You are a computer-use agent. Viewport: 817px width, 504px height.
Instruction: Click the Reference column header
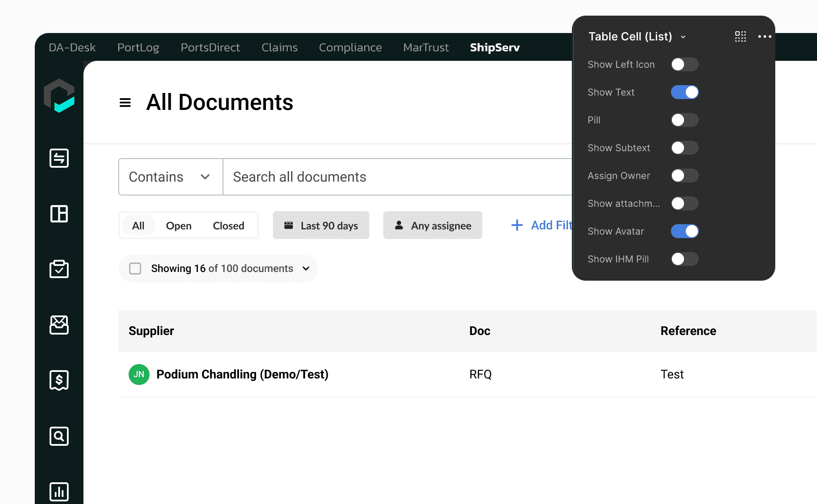tap(688, 331)
